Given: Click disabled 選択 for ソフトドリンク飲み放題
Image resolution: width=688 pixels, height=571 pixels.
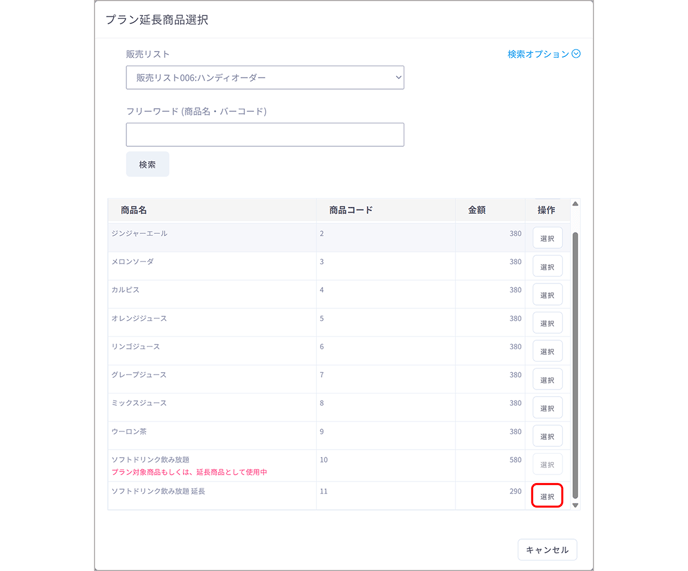Looking at the screenshot, I should point(547,464).
